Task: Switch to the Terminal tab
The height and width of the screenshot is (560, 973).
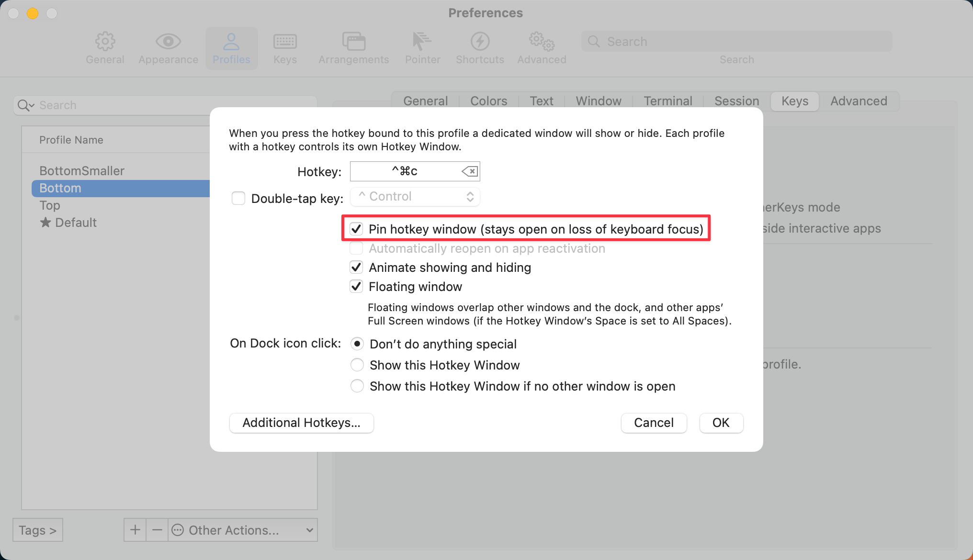Action: tap(668, 101)
